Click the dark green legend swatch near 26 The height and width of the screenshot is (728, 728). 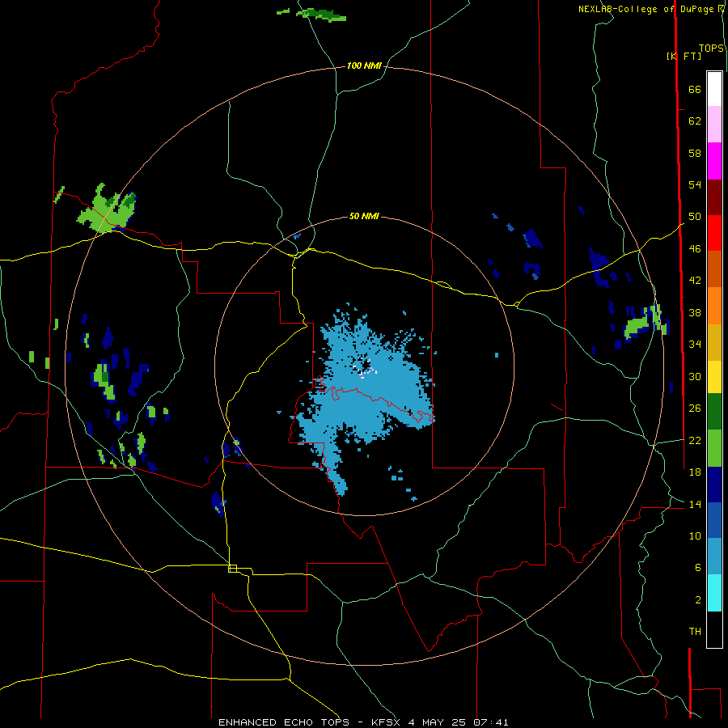point(714,412)
